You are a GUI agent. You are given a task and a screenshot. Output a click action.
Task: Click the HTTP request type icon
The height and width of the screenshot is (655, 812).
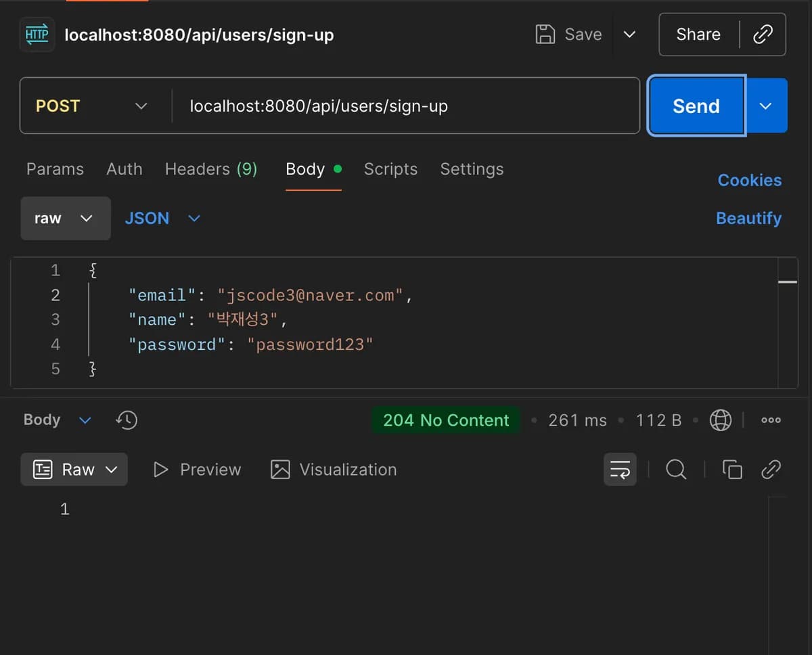[x=37, y=35]
